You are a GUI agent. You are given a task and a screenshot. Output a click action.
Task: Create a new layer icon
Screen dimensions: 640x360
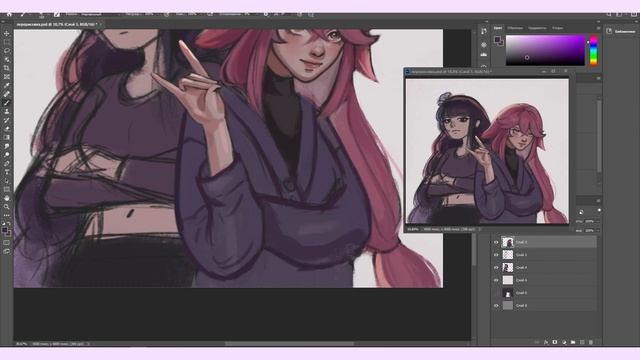(582, 342)
